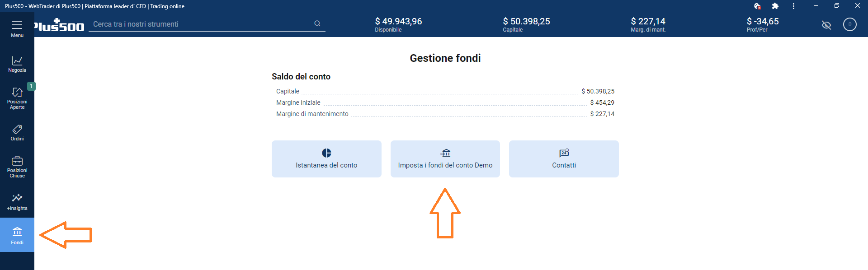Click the Capitale amount in the header
Viewport: 868px width, 270px height.
coord(526,21)
